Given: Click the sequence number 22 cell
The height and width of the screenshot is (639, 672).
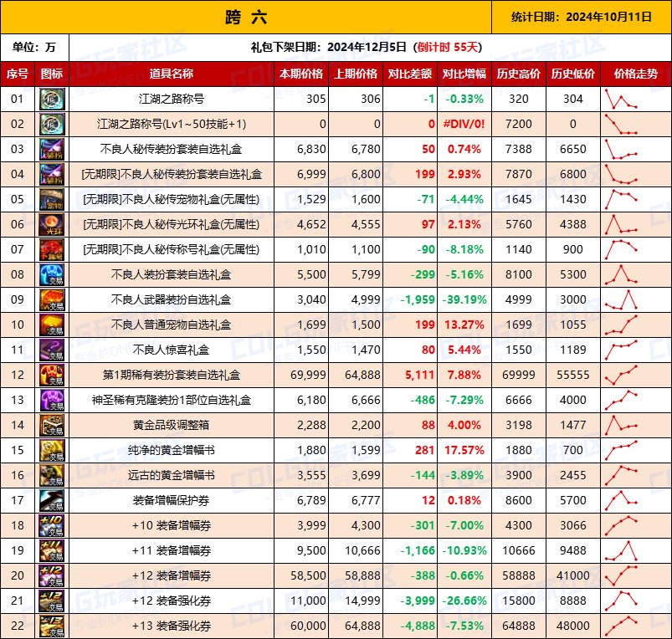Looking at the screenshot, I should 18,626.
